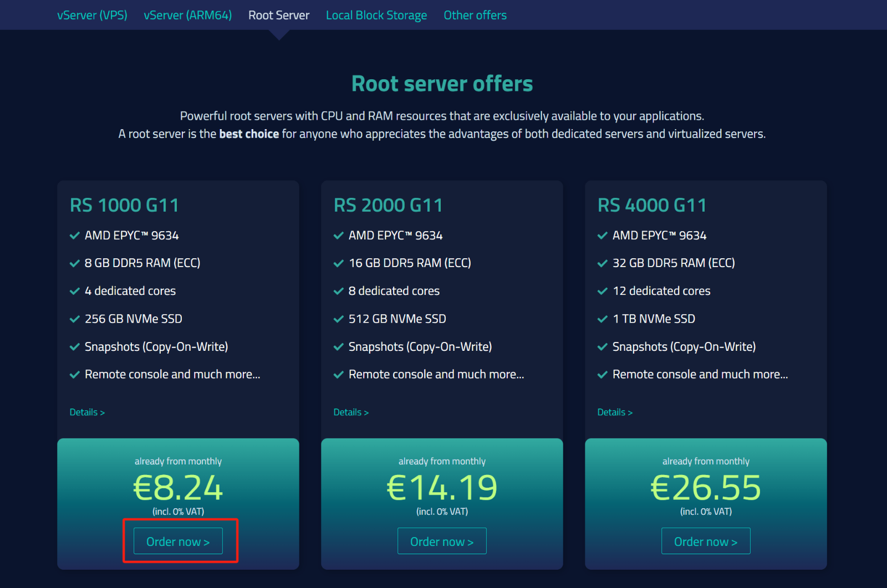Open the Other offers tab
This screenshot has height=588, width=887.
[x=475, y=15]
